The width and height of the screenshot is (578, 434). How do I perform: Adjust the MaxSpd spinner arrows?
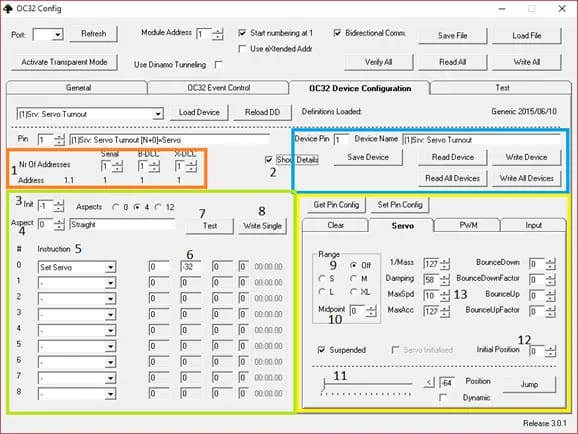pyautogui.click(x=445, y=295)
